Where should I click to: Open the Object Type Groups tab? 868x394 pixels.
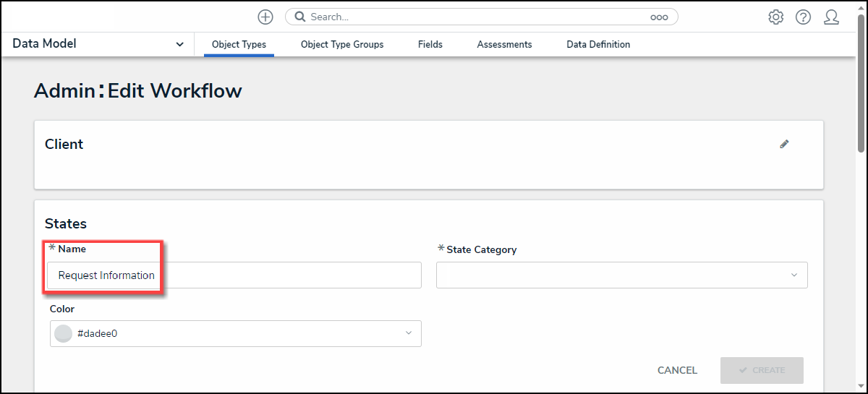pyautogui.click(x=342, y=44)
